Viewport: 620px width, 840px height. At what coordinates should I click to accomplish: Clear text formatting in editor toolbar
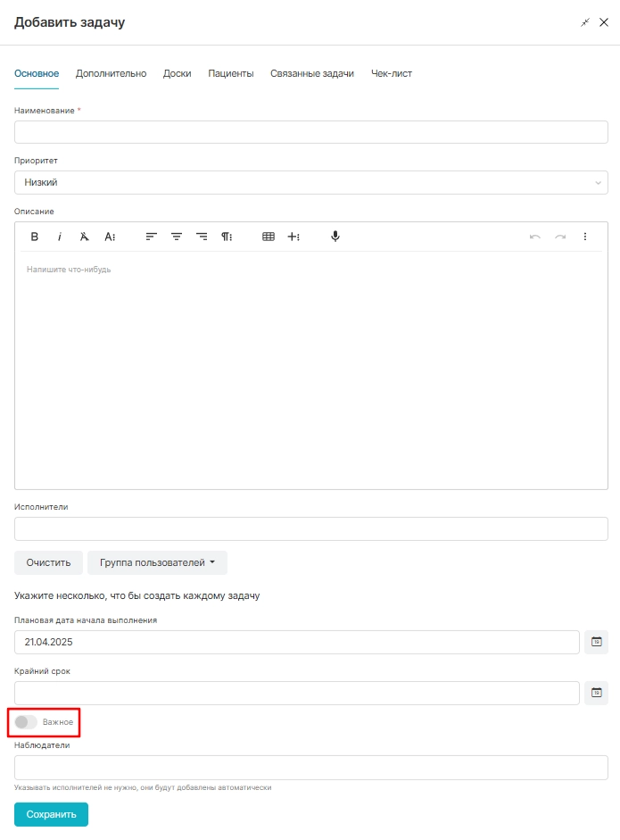click(x=85, y=237)
